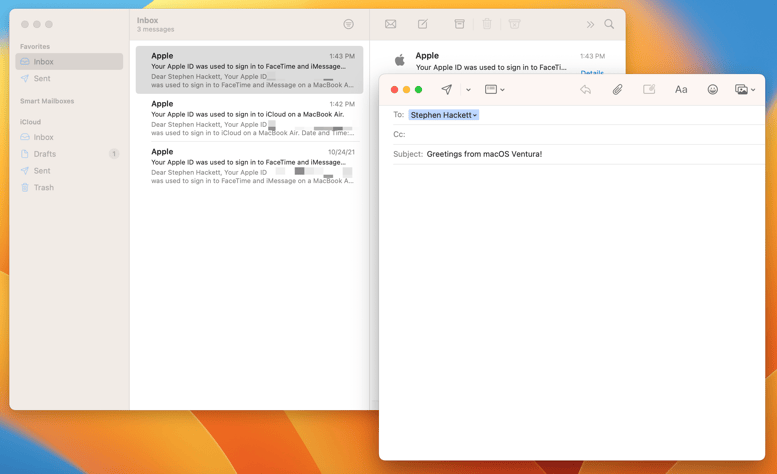This screenshot has width=777, height=474.
Task: Click the Apple logo sender avatar
Action: pos(399,60)
